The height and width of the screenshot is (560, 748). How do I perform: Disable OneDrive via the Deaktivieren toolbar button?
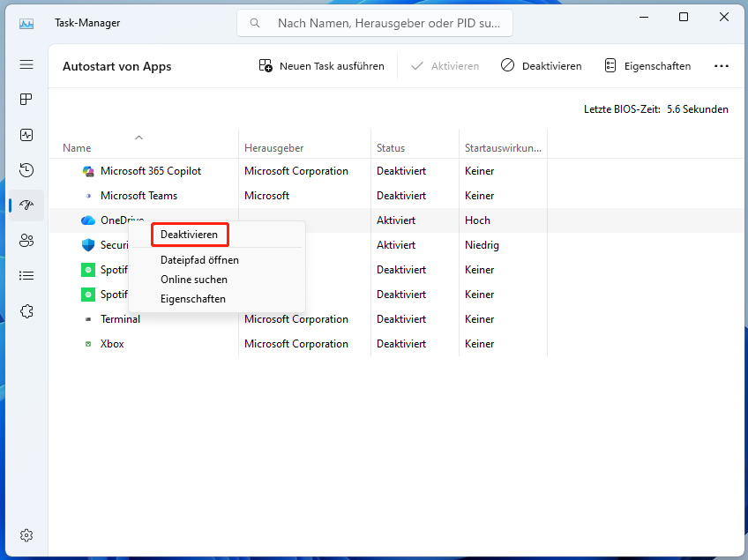coord(541,65)
